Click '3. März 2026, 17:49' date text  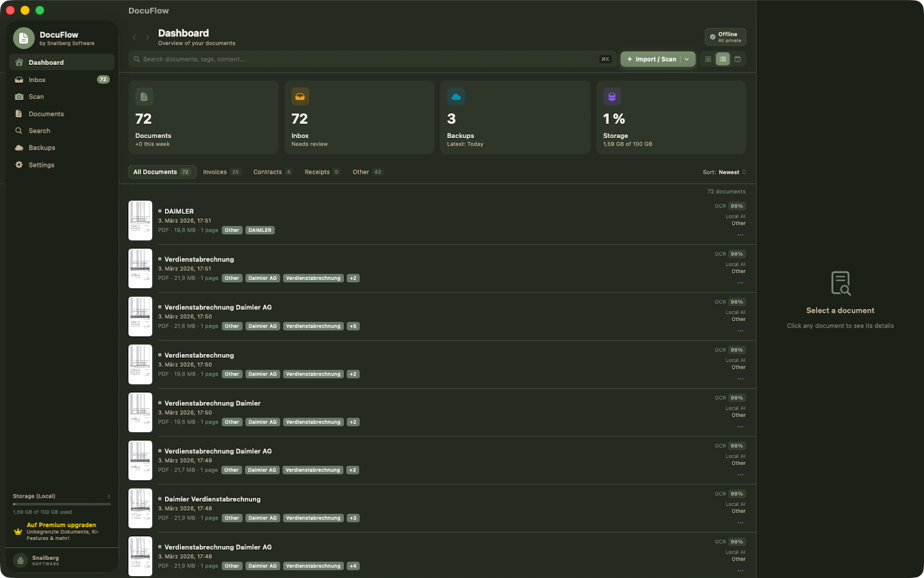pyautogui.click(x=185, y=460)
